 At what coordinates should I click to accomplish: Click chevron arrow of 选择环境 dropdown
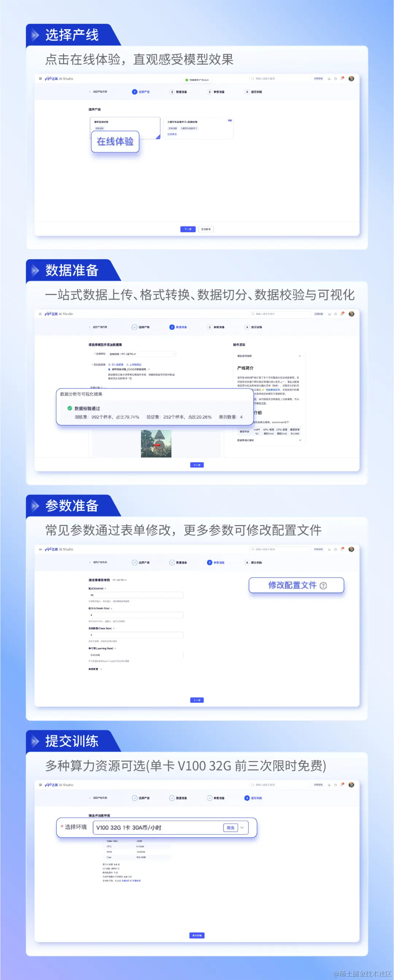242,828
